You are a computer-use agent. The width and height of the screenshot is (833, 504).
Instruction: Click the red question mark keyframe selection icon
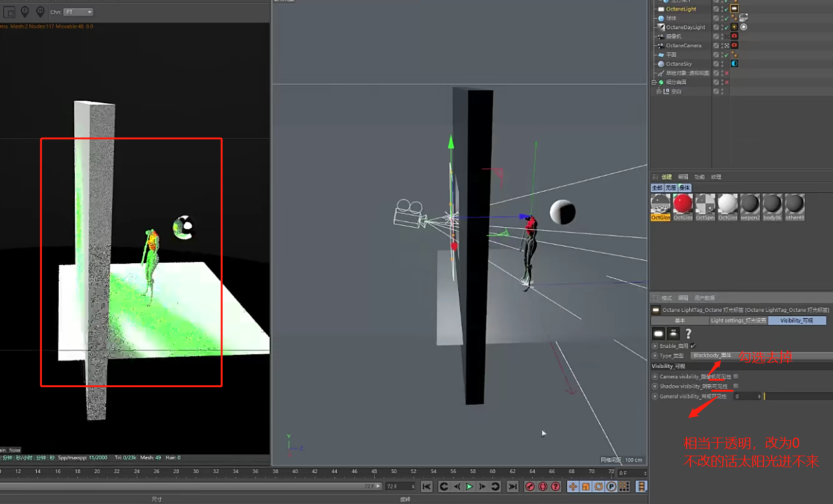pyautogui.click(x=556, y=487)
